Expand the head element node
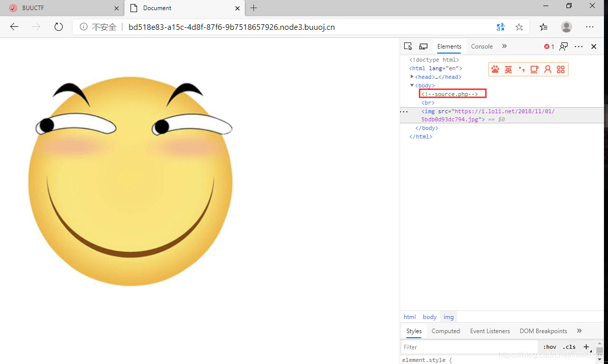 412,76
